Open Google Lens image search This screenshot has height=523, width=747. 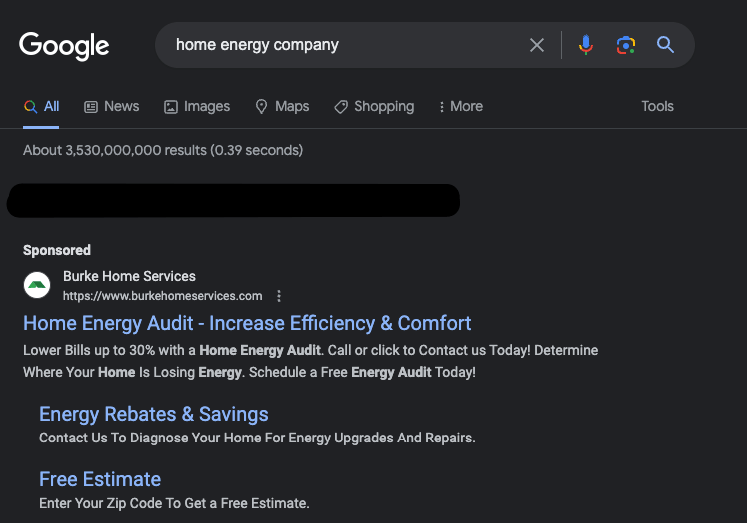[x=626, y=45]
